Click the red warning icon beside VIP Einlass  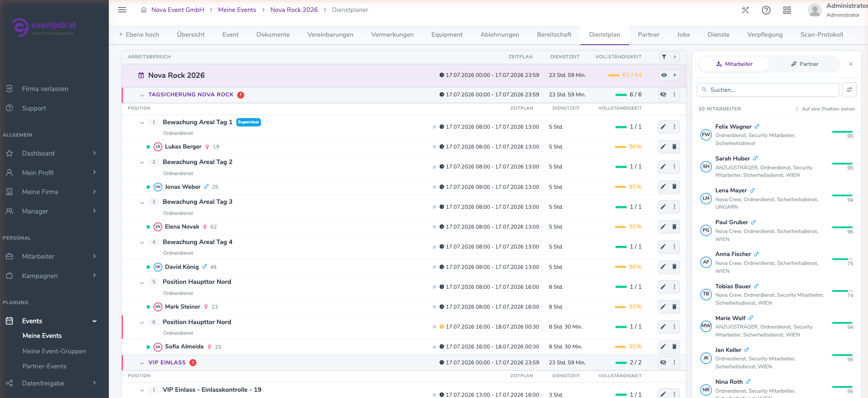(193, 363)
